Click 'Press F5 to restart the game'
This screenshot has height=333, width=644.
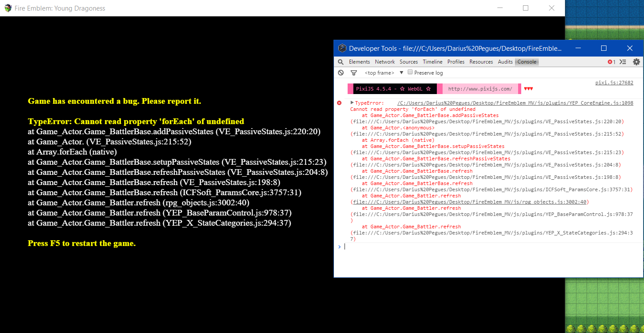click(x=82, y=243)
